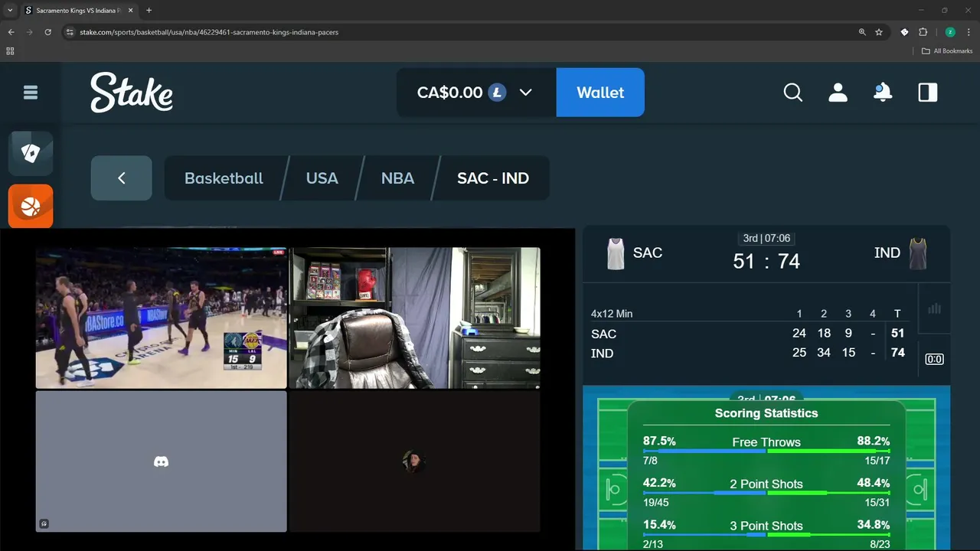
Task: Click SAC first quarter score 24
Action: click(799, 334)
